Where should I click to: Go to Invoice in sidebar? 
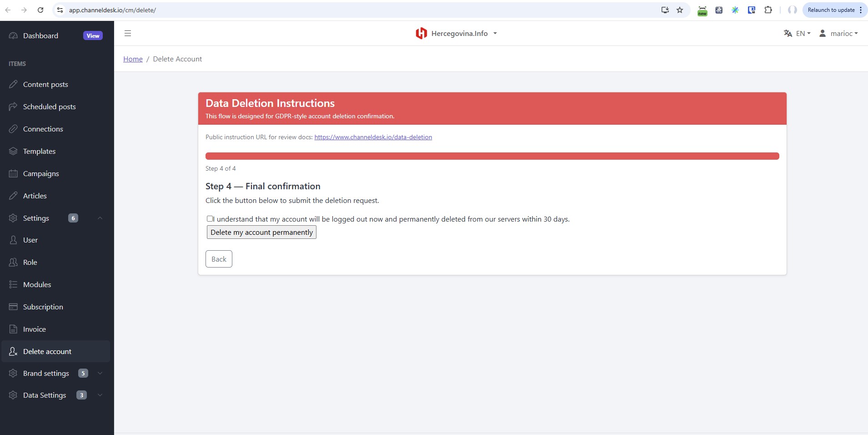click(35, 329)
